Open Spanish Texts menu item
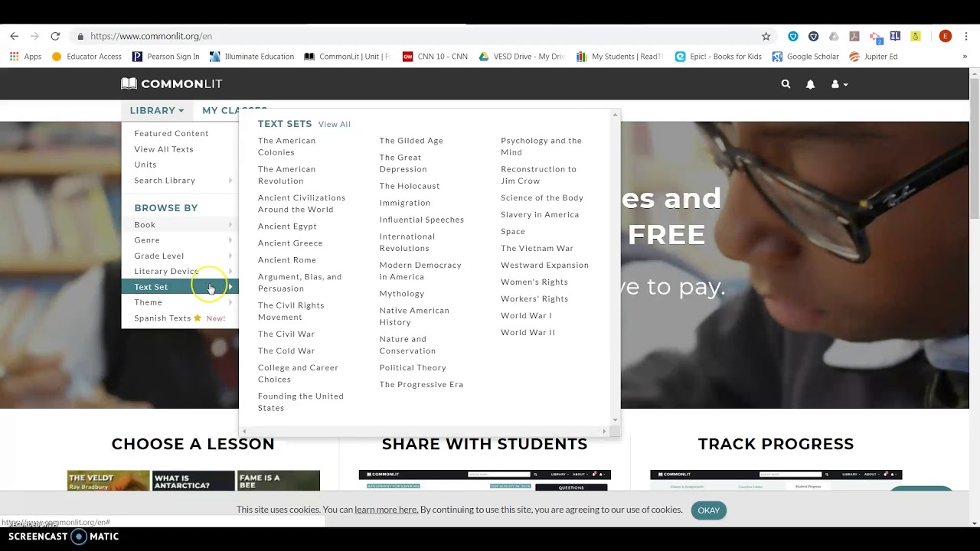 tap(180, 318)
